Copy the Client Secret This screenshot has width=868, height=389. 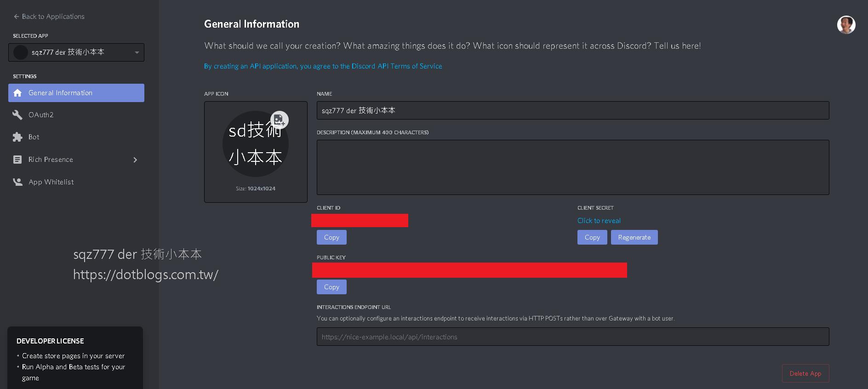click(x=592, y=237)
